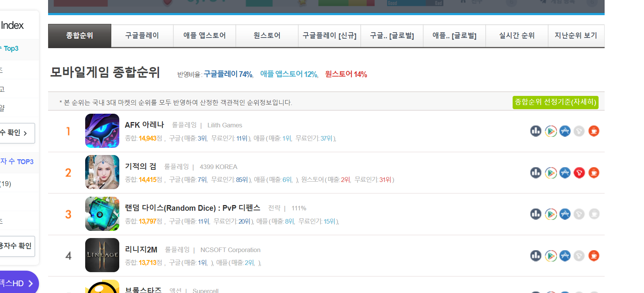This screenshot has height=293, width=644.
Task: Click the 애플 앱스토어 12% ratio text
Action: (x=289, y=74)
